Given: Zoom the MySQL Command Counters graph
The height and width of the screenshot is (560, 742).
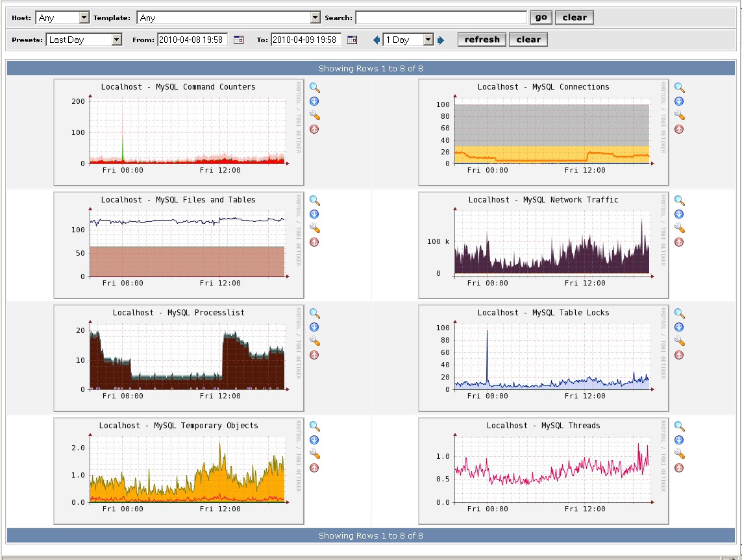Looking at the screenshot, I should point(315,88).
